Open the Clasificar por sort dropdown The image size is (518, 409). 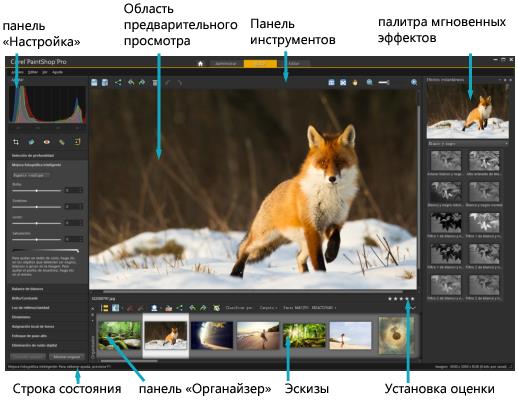(x=239, y=308)
